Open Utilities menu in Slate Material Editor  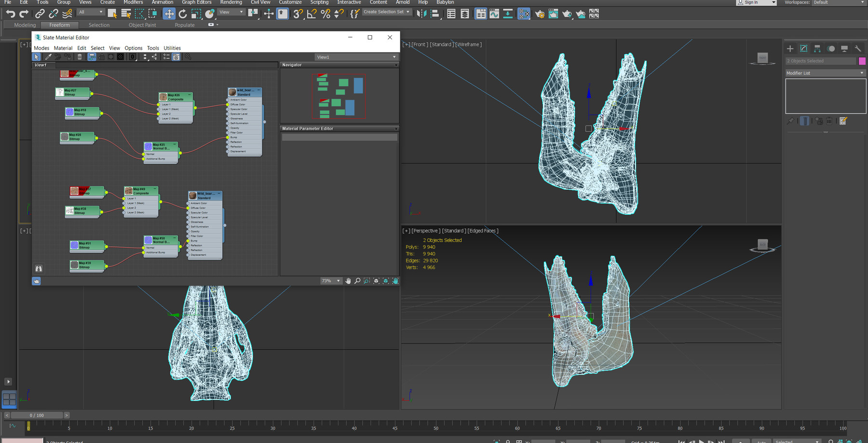point(172,48)
